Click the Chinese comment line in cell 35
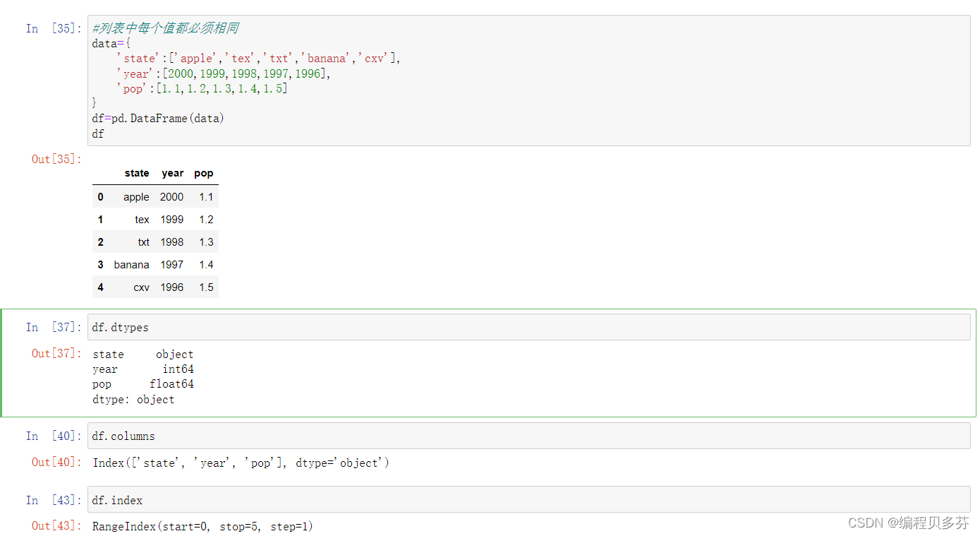Image resolution: width=980 pixels, height=536 pixels. 165,28
